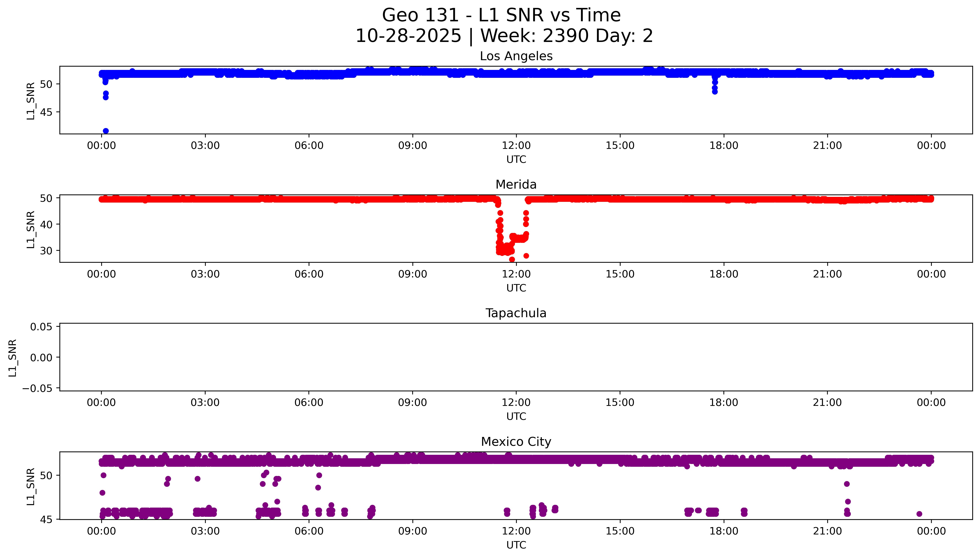Screen dimensions: 980x558
Task: Click the 45 y-axis tick of Los Angeles plot
Action: click(x=46, y=112)
